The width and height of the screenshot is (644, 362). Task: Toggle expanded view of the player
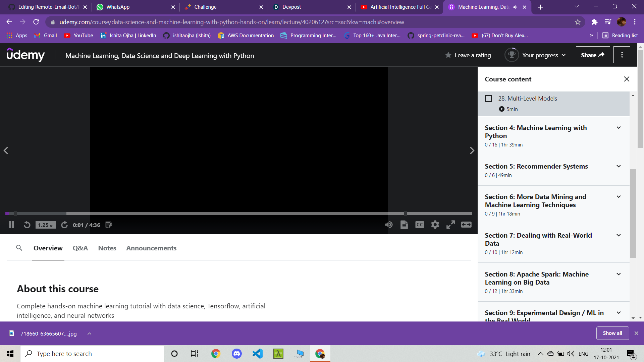click(466, 225)
